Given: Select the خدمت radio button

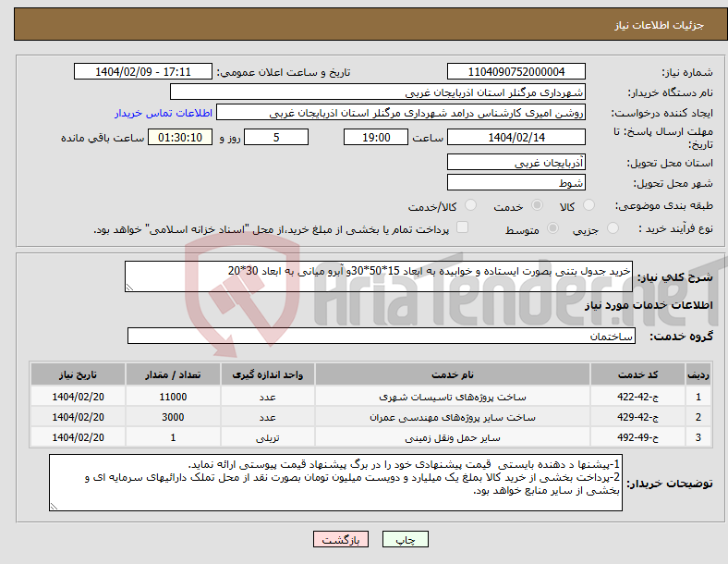Looking at the screenshot, I should click(537, 205).
